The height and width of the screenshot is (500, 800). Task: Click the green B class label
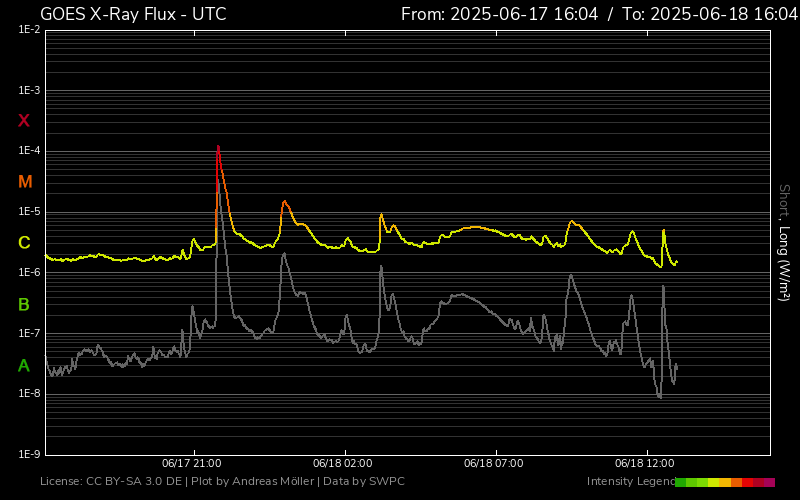click(24, 304)
